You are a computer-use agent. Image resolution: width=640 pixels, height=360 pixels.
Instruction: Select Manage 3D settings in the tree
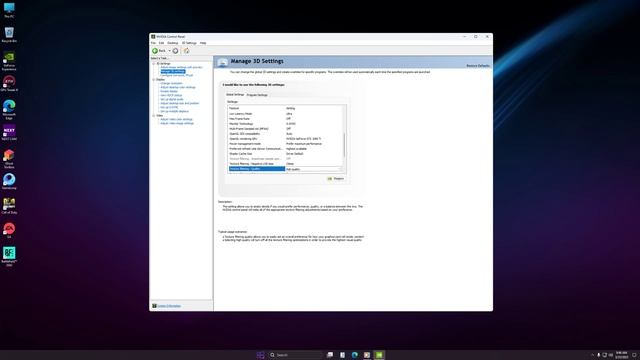click(x=173, y=71)
